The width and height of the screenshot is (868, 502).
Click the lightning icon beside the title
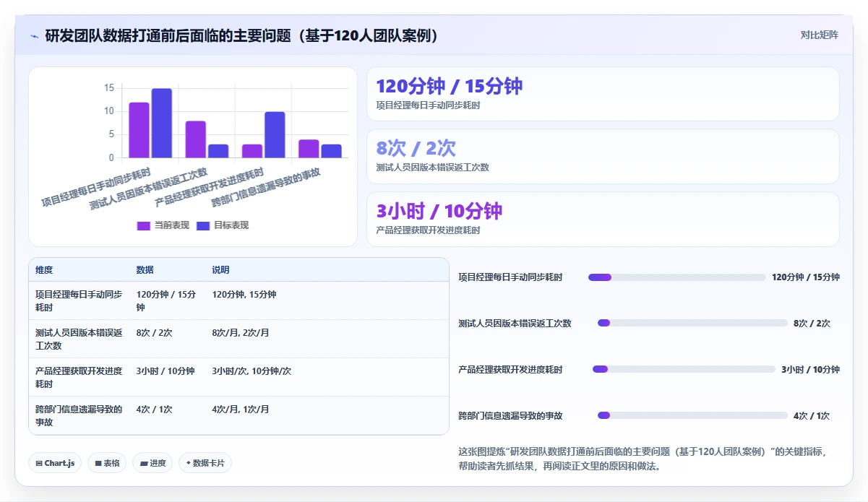pos(34,36)
